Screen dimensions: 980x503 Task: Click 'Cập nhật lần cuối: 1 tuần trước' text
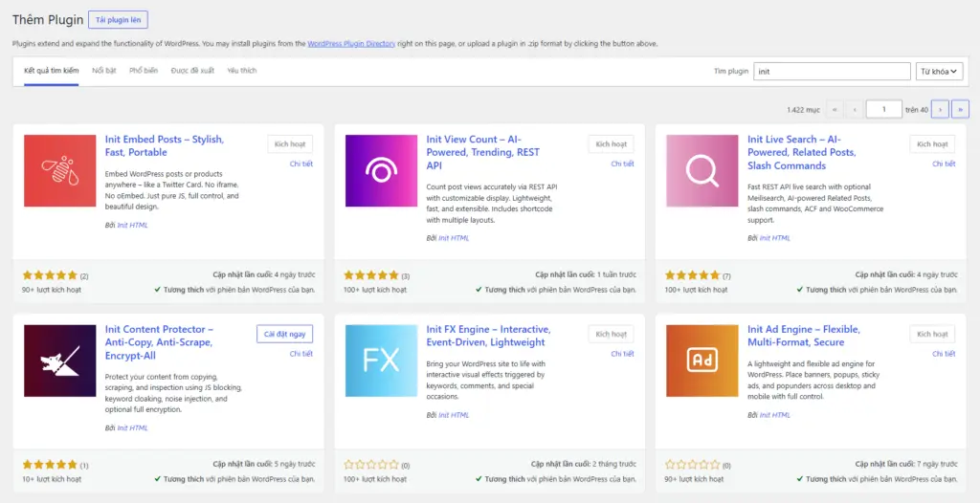[x=586, y=274]
